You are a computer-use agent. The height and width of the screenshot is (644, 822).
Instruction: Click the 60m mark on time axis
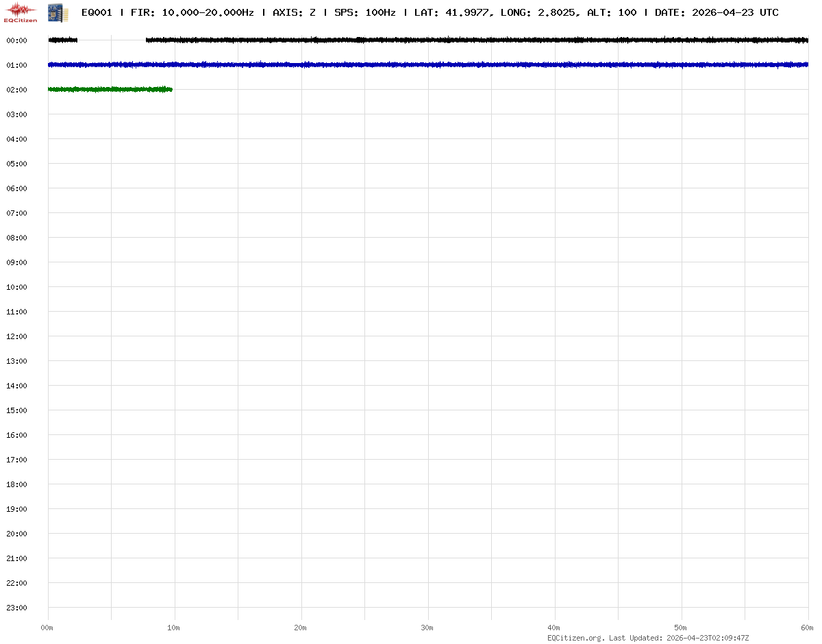coord(807,628)
